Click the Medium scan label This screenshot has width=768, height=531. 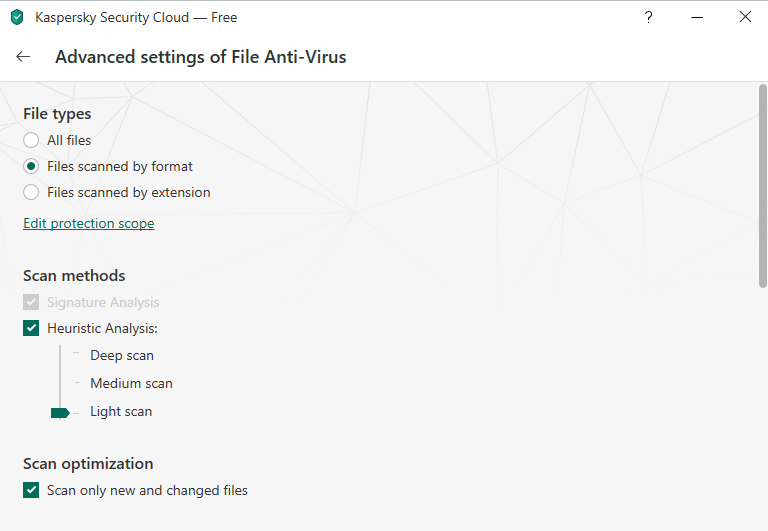[x=131, y=383]
